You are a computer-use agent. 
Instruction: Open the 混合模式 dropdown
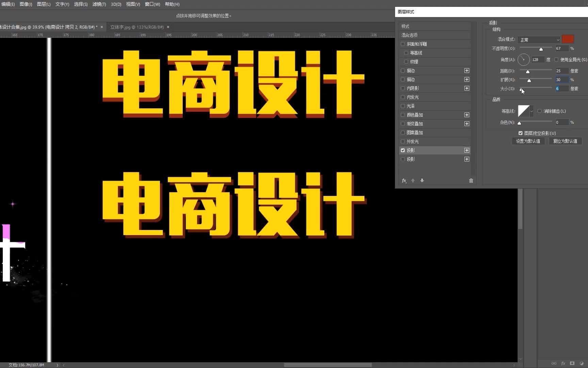click(539, 40)
